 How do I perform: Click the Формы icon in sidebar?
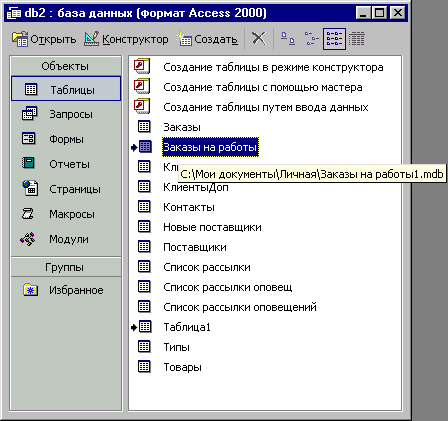[29, 138]
